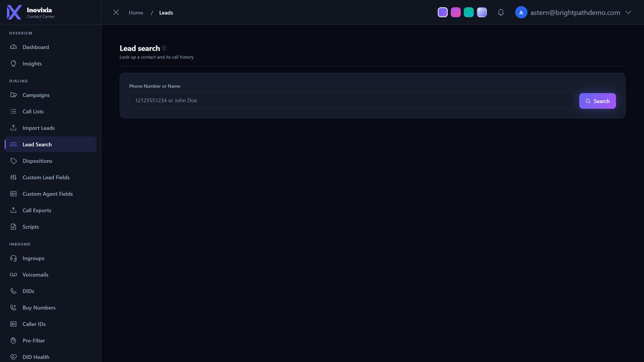This screenshot has height=362, width=644.
Task: Open the notifications bell
Action: click(x=501, y=12)
